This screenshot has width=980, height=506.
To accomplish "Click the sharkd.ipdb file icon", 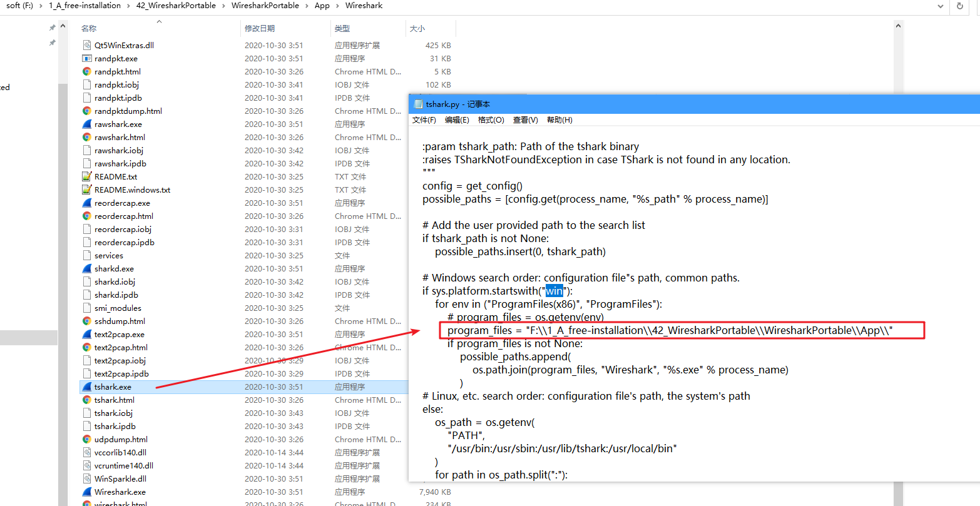I will point(87,295).
